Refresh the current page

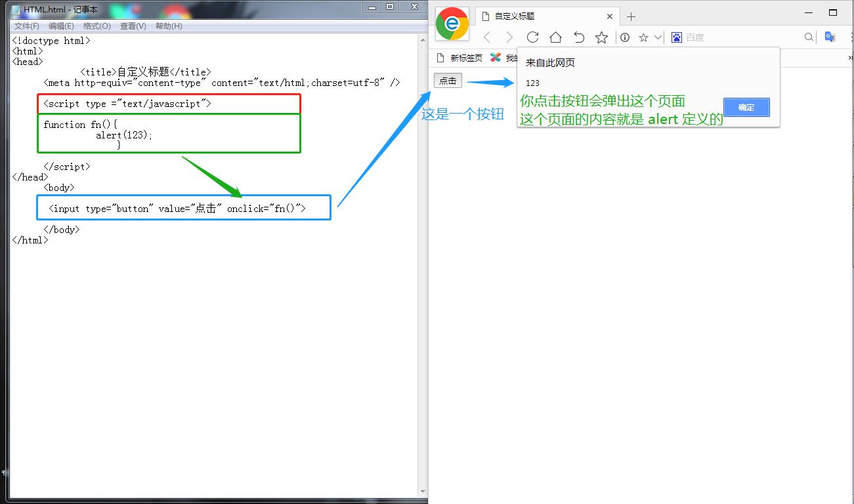(532, 37)
